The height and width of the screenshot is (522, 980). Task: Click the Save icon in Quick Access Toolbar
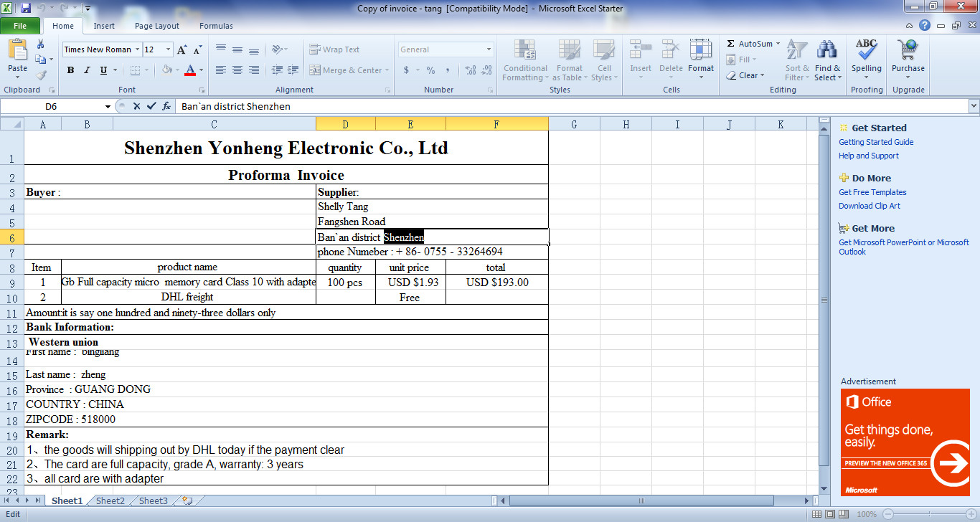tap(26, 9)
